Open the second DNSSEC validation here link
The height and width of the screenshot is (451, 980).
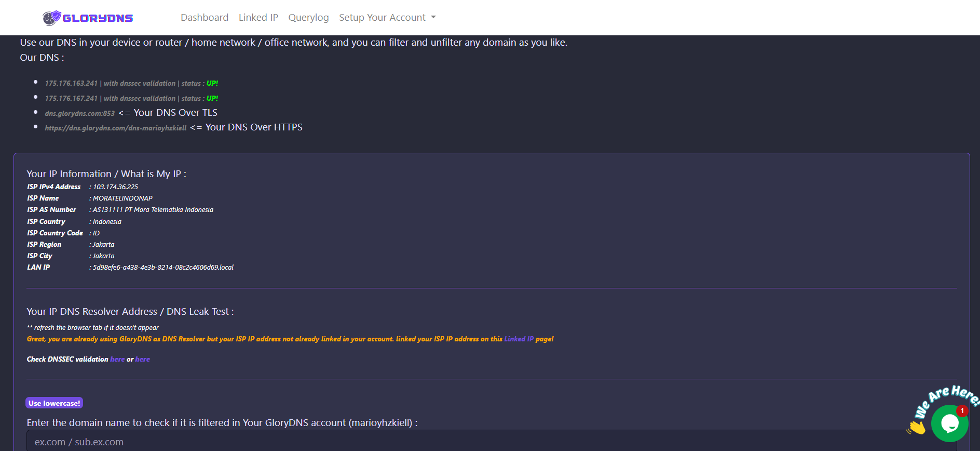[x=143, y=360]
